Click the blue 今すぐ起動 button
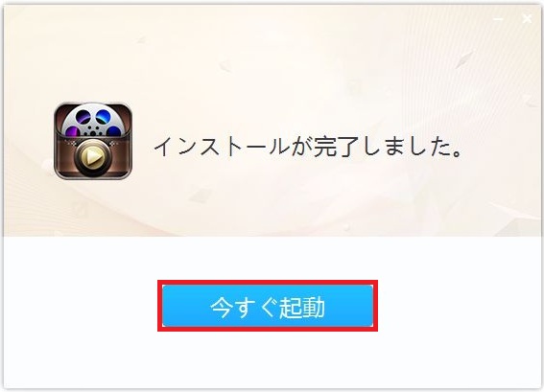Screen dimensions: 544x392 pyautogui.click(x=268, y=306)
